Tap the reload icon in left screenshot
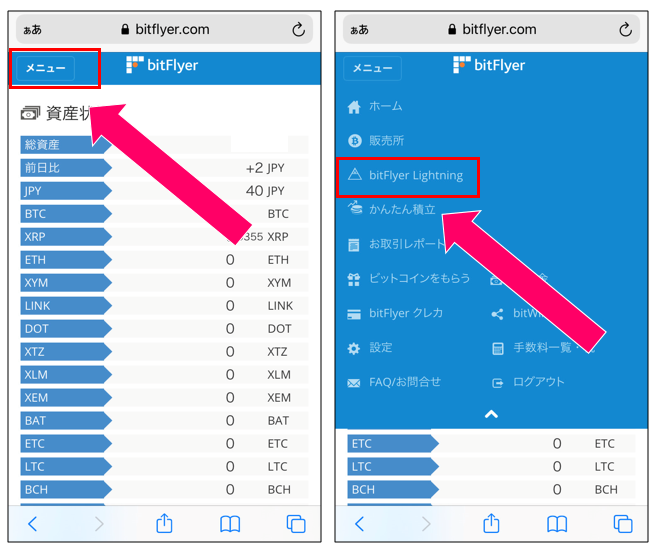Screen dimensions: 657x549 point(298,29)
